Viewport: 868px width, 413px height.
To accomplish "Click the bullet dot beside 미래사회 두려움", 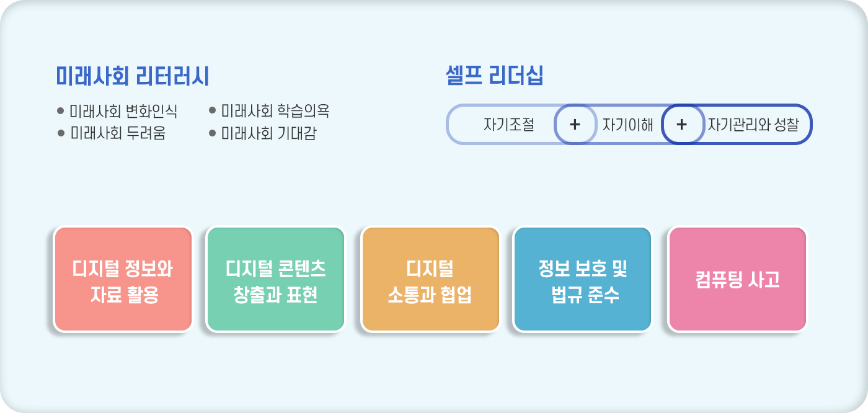I will click(61, 133).
